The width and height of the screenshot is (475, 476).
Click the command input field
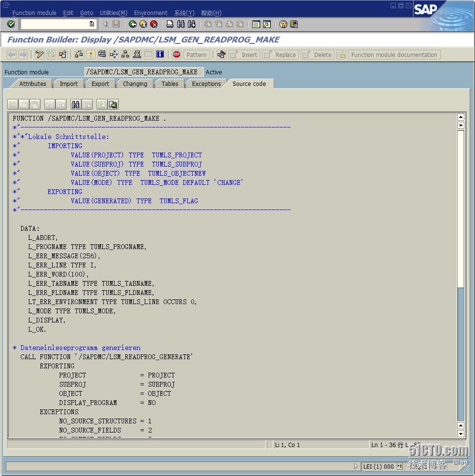click(55, 24)
